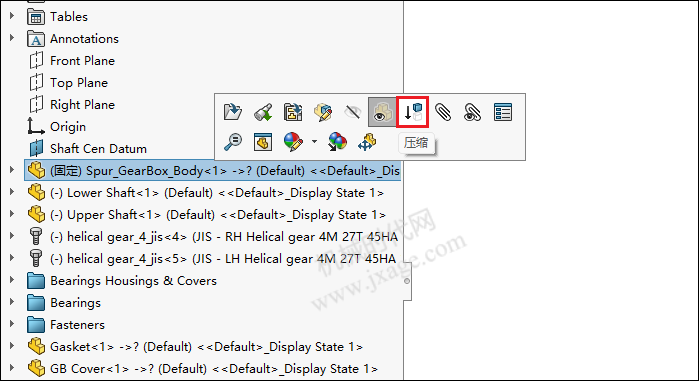
Task: Click the Zoom to Selection magnifier icon
Action: [x=233, y=142]
